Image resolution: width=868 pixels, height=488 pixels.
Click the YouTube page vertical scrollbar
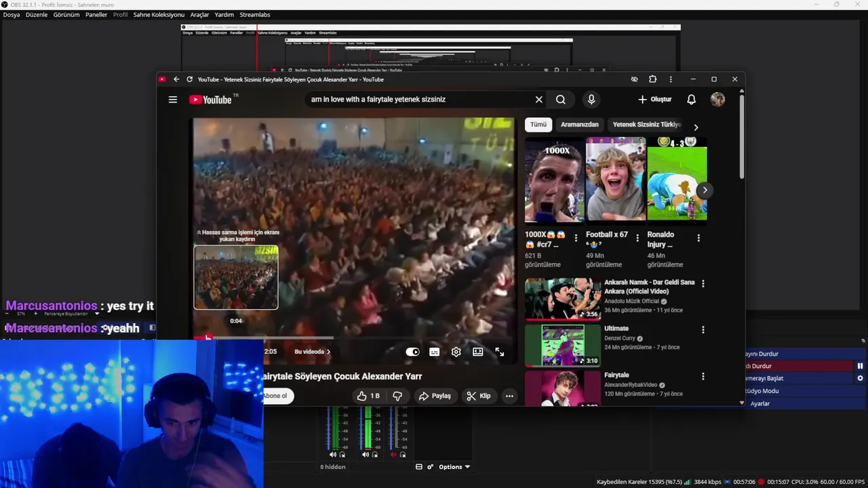pos(742,136)
